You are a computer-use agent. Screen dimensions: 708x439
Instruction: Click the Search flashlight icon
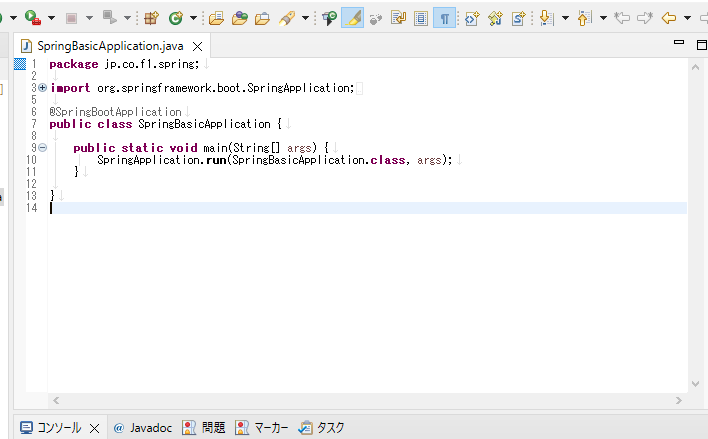click(x=287, y=17)
